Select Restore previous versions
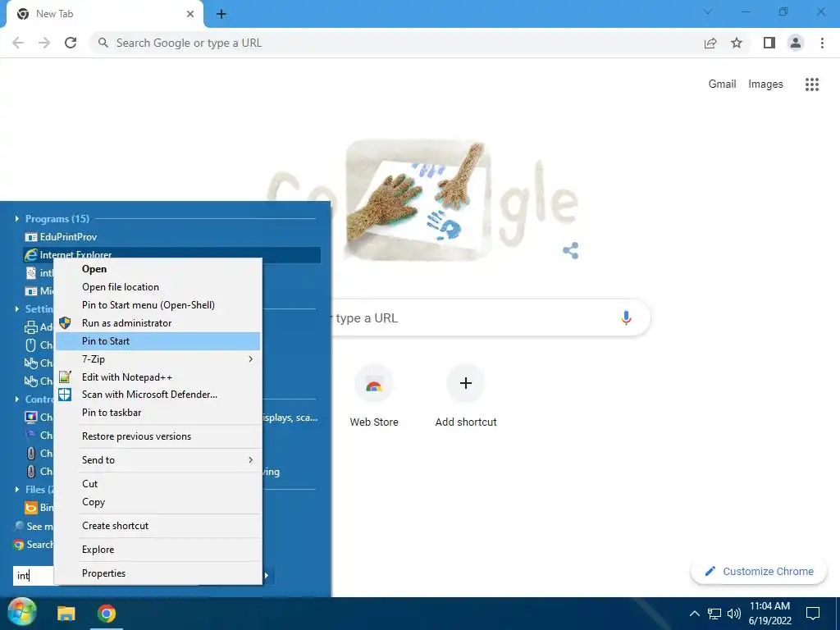The height and width of the screenshot is (630, 840). [158, 436]
